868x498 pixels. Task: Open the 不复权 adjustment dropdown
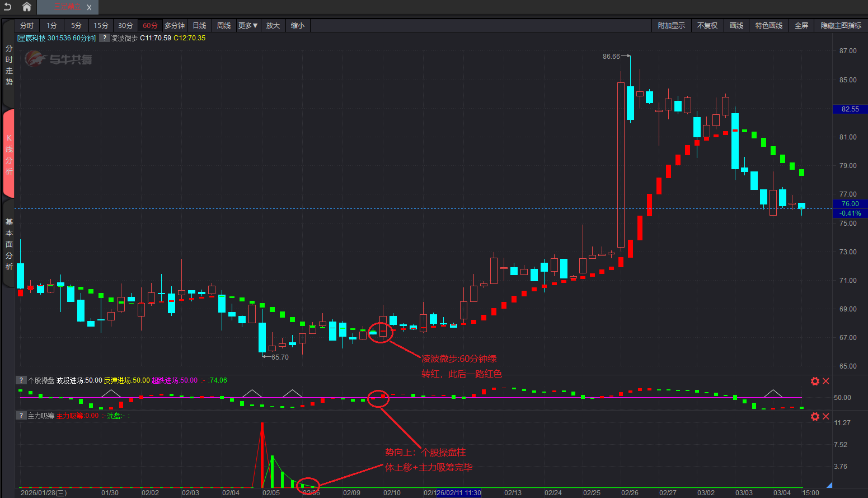(707, 26)
